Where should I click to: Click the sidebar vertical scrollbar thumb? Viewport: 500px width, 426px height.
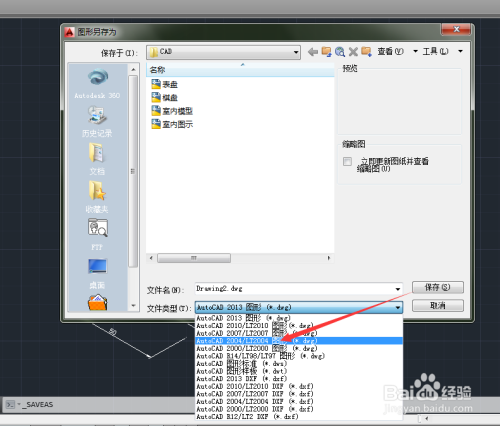click(x=133, y=171)
